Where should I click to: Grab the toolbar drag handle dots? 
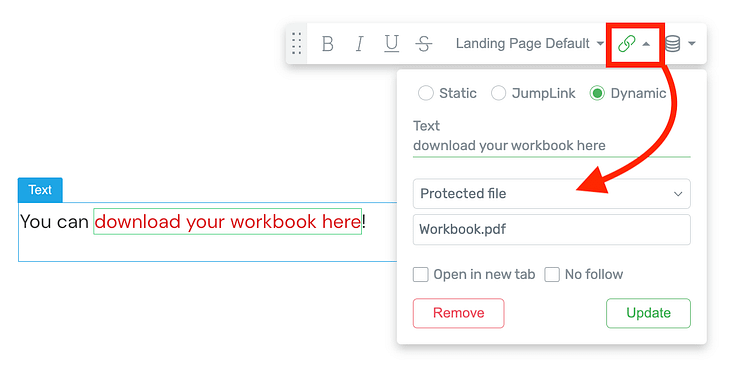click(296, 43)
